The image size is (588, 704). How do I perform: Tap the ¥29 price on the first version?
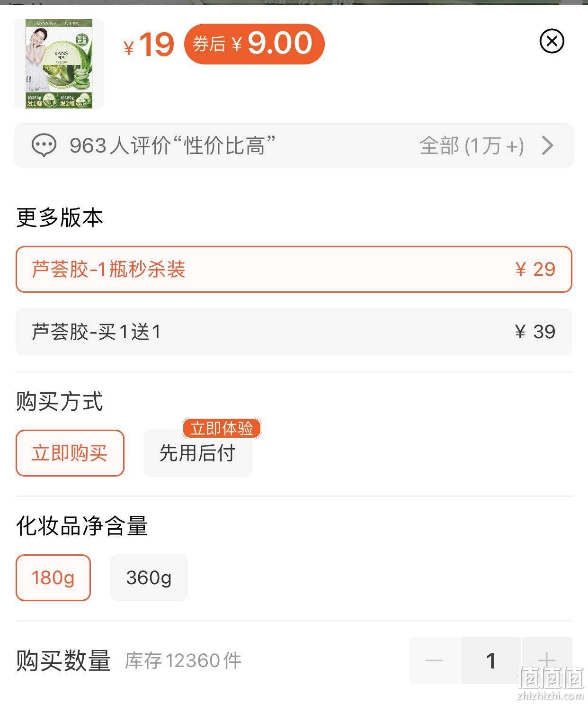(535, 269)
